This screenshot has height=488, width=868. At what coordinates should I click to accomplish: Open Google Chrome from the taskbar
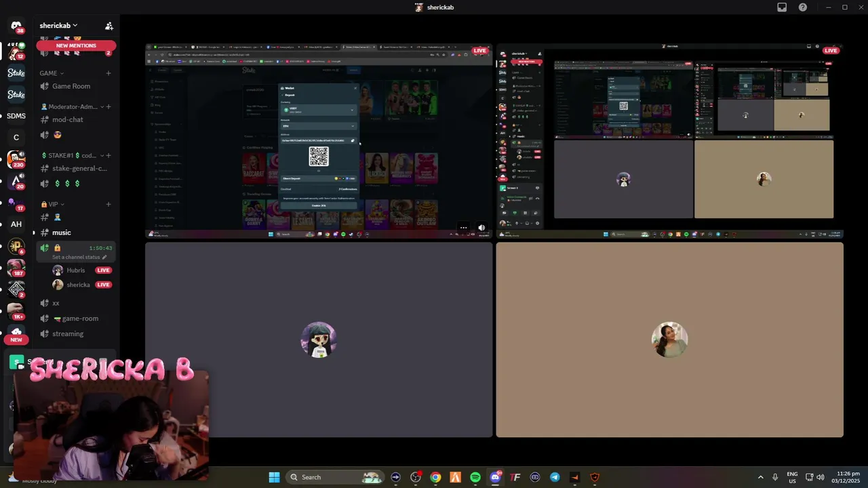point(435,477)
